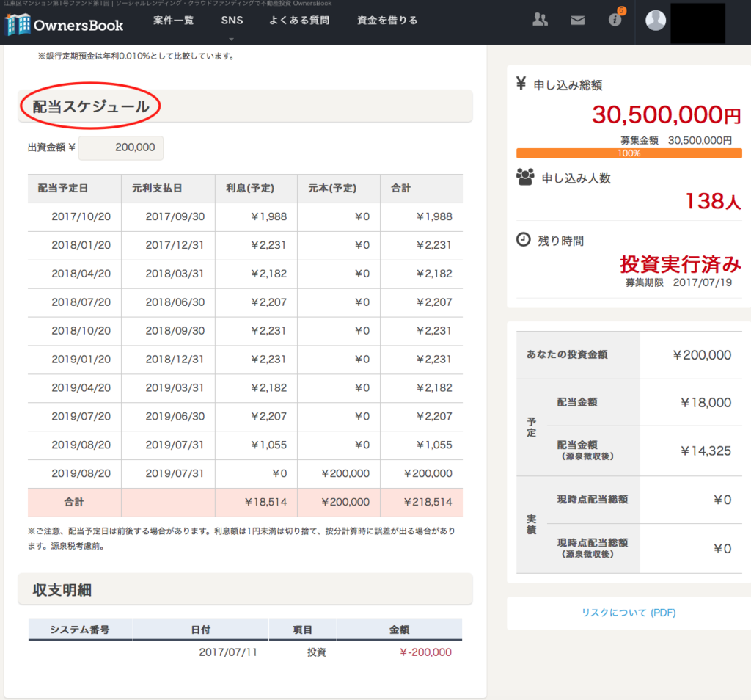
Task: Click the 出資金額 input field showing 200,000
Action: tap(121, 147)
